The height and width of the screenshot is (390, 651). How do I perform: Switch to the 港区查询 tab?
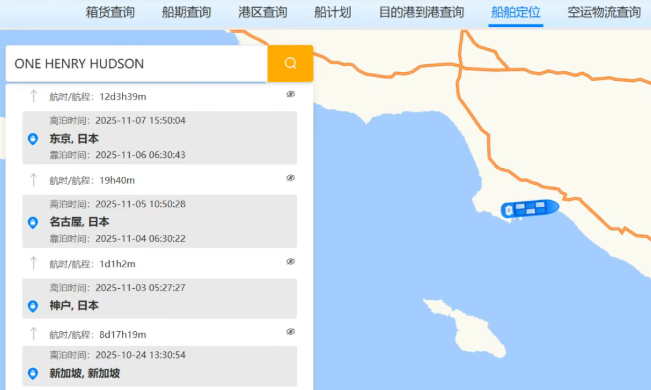263,12
